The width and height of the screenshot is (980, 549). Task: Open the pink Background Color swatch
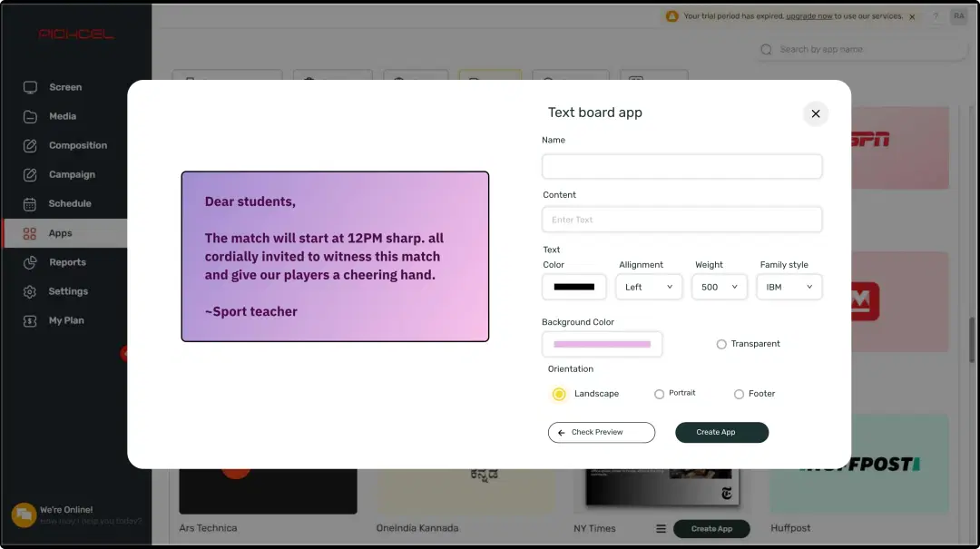tap(602, 345)
